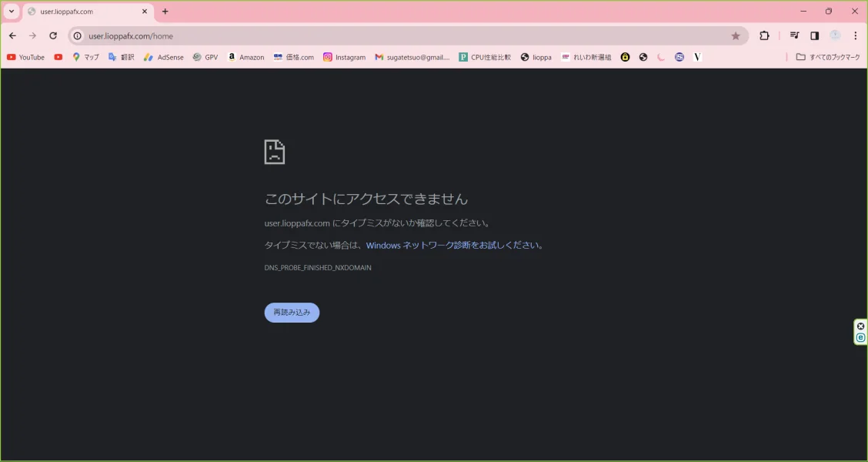Open the AdSense bookmark
The height and width of the screenshot is (462, 868).
point(163,56)
